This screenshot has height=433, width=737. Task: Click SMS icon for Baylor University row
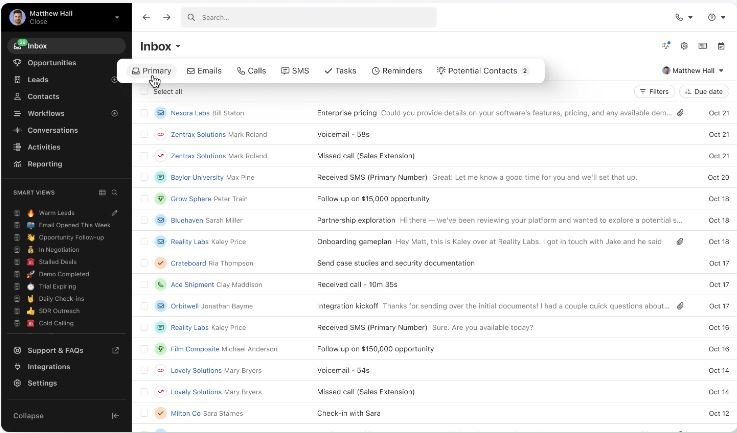160,177
